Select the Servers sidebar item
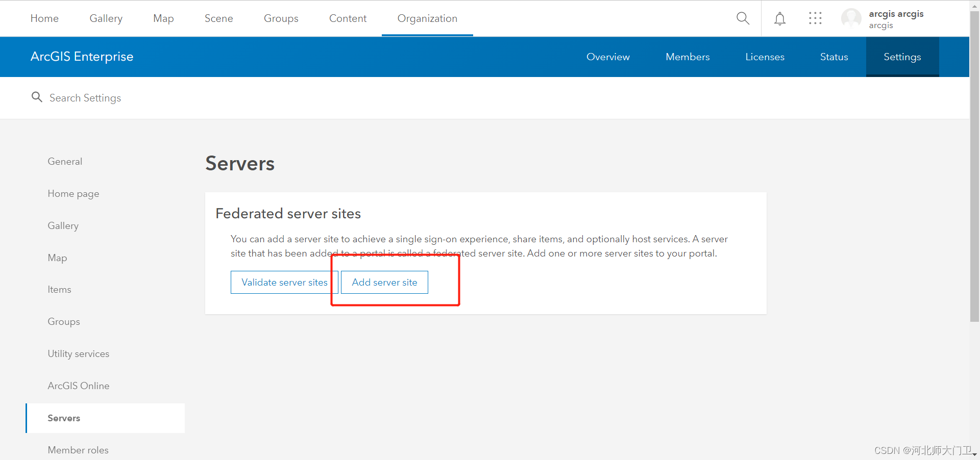980x460 pixels. [x=105, y=418]
